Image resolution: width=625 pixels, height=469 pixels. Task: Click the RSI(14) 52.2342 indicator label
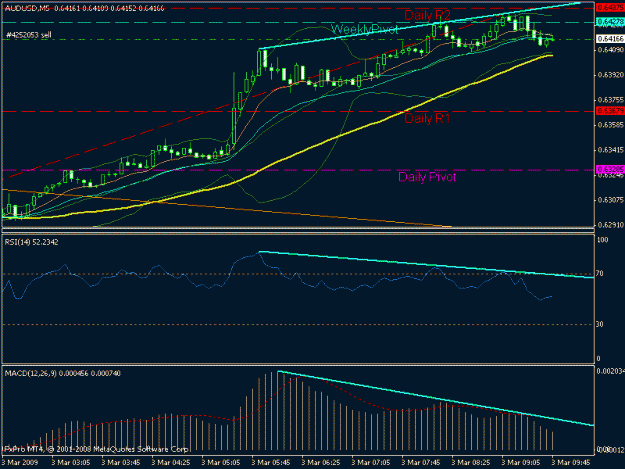[31, 242]
